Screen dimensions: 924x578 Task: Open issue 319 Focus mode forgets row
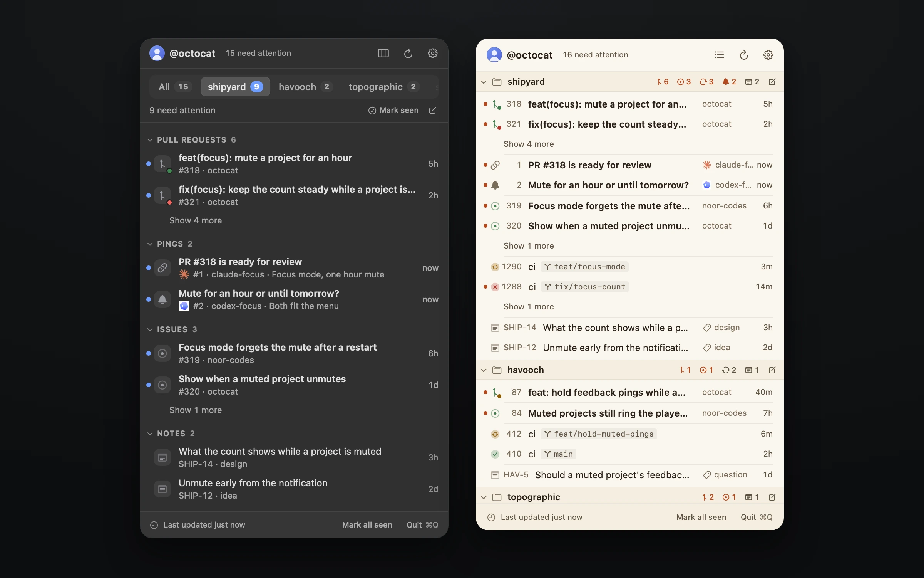(629, 206)
